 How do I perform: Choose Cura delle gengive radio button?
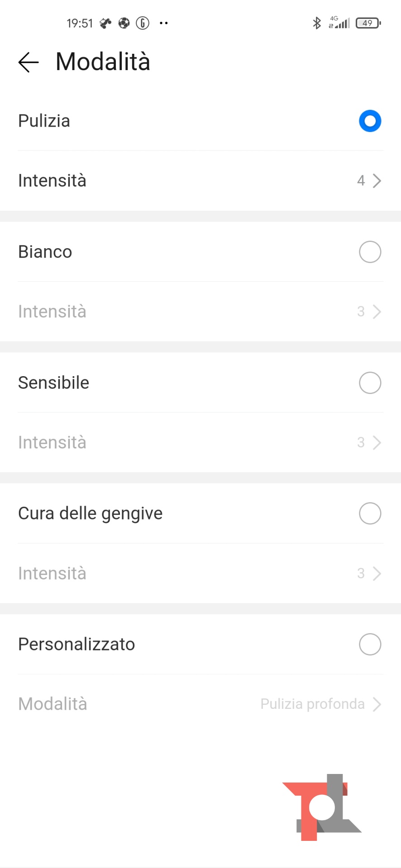tap(370, 514)
